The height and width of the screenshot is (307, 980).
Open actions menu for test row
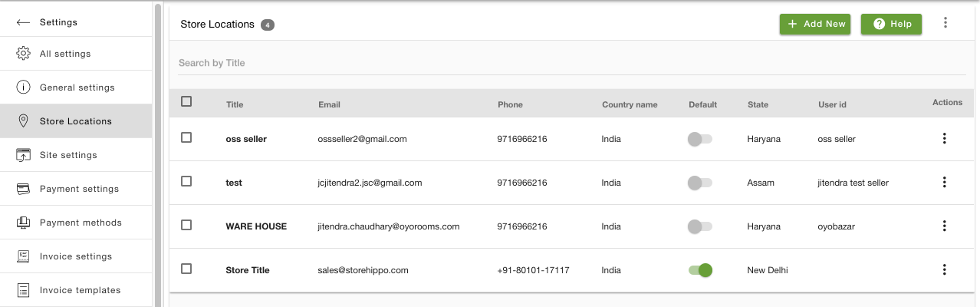[x=944, y=183]
